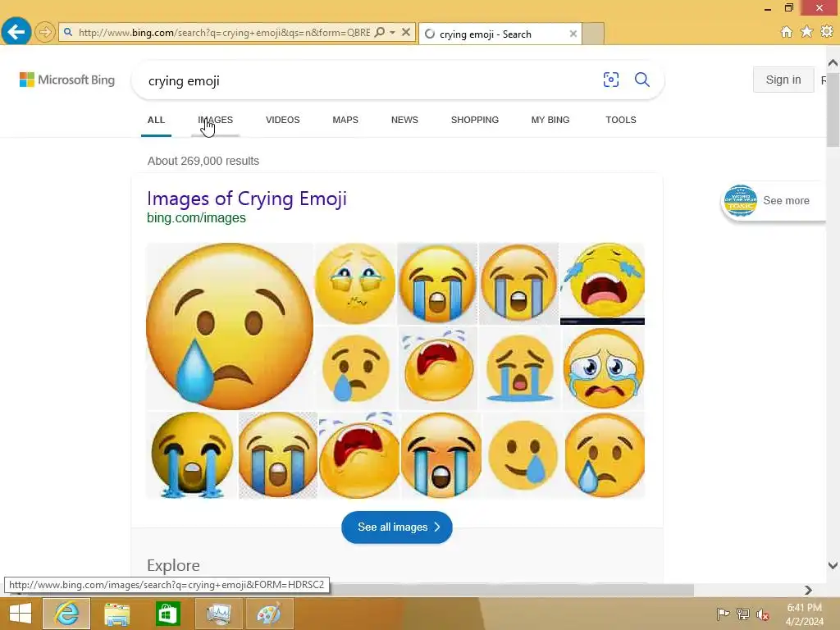Click the muted volume tray icon

click(763, 614)
